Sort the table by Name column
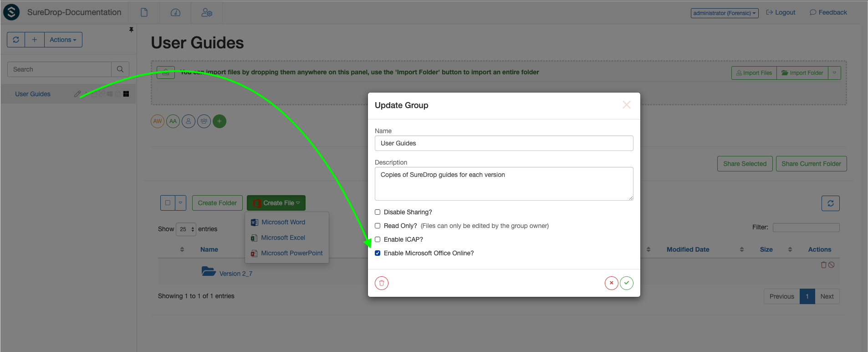The height and width of the screenshot is (352, 868). [209, 249]
